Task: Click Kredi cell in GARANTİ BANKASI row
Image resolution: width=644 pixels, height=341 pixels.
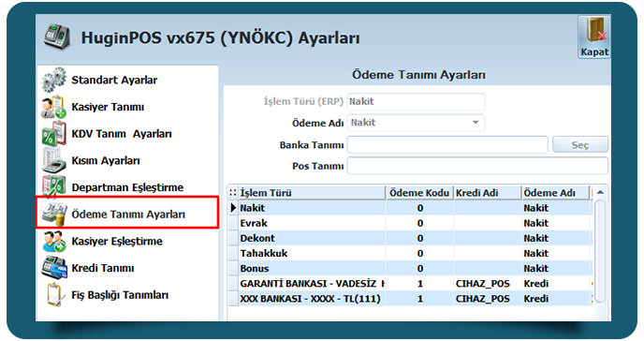Action: click(x=557, y=284)
